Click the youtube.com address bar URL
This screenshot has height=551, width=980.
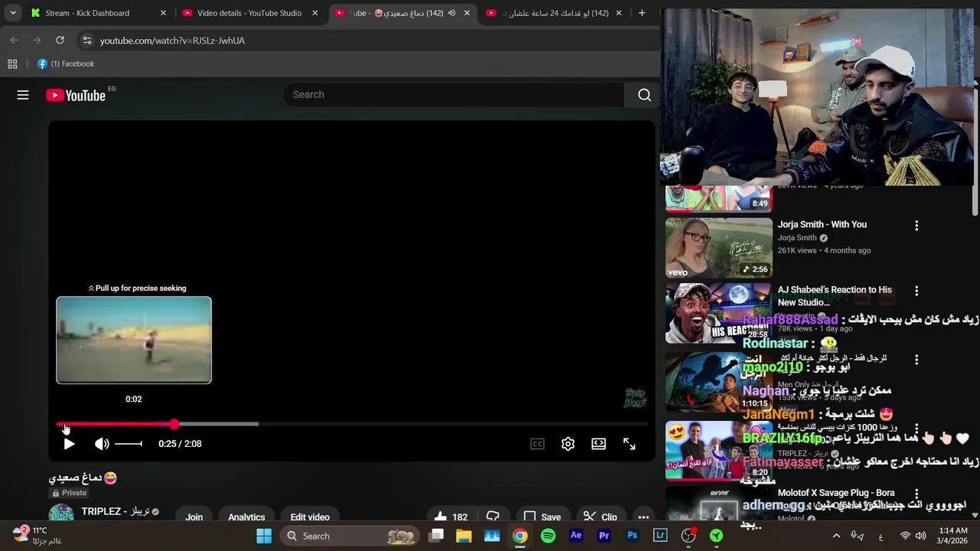click(x=172, y=41)
